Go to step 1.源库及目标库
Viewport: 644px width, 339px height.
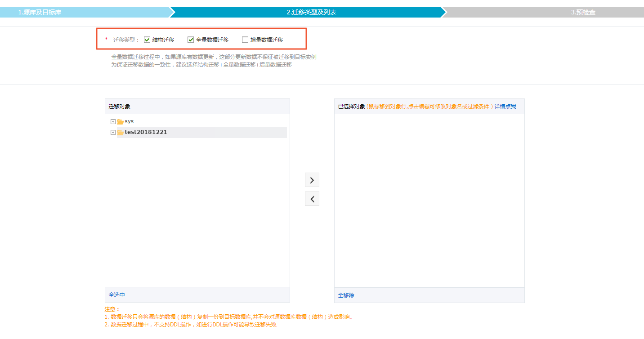click(40, 12)
